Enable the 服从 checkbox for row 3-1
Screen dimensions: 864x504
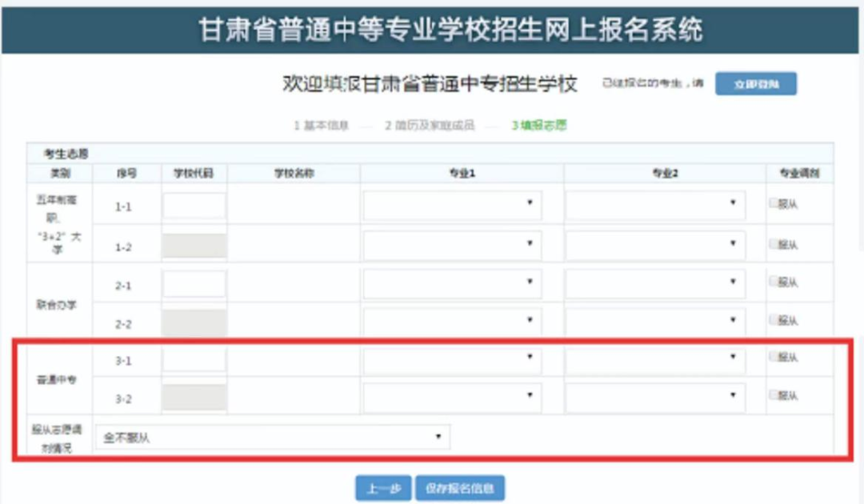click(x=774, y=357)
